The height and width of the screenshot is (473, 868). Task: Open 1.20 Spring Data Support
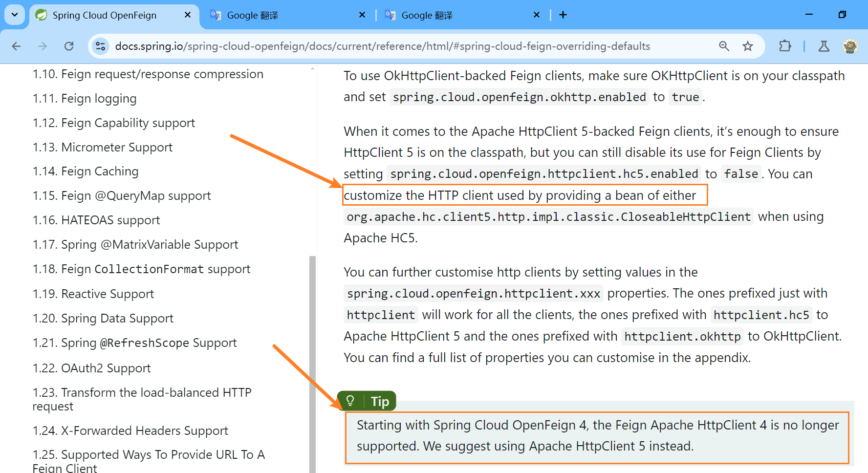tap(103, 319)
